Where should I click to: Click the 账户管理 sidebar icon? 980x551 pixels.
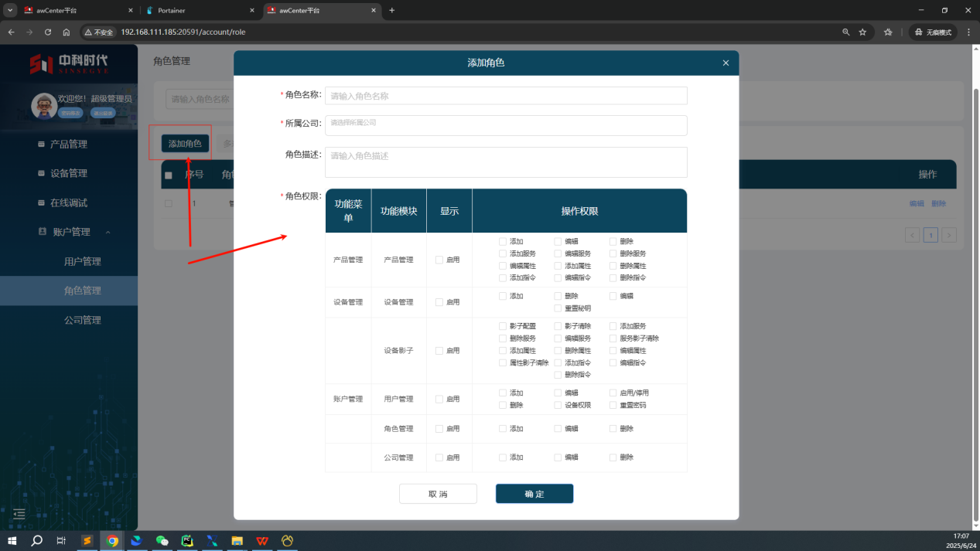pyautogui.click(x=43, y=232)
